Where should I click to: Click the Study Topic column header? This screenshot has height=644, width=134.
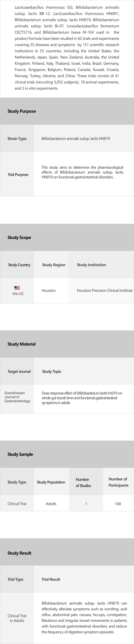(x=52, y=372)
